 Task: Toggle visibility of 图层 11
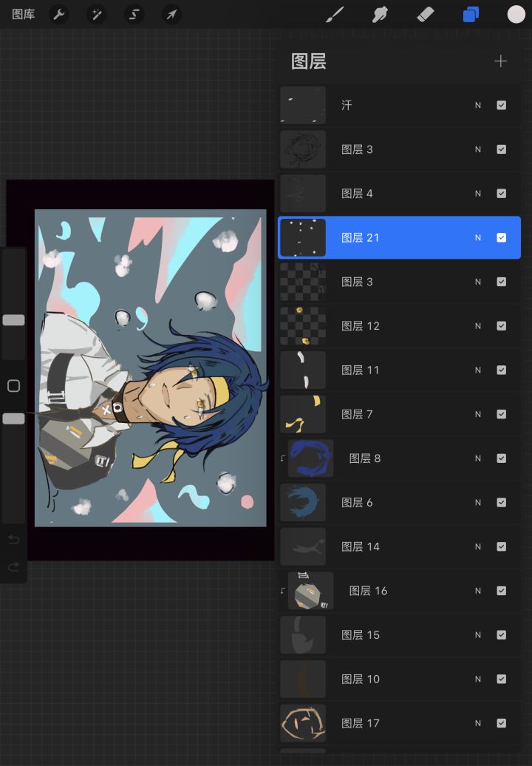[x=501, y=370]
